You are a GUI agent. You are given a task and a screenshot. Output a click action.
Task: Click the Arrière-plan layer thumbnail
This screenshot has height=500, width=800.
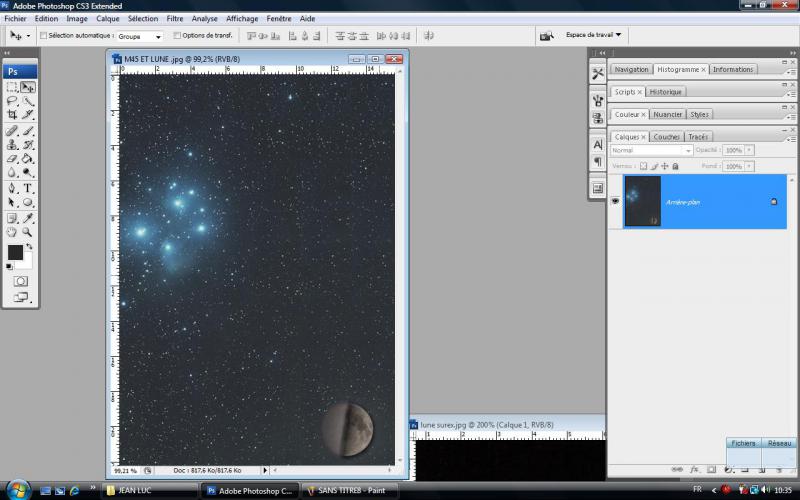(x=642, y=201)
